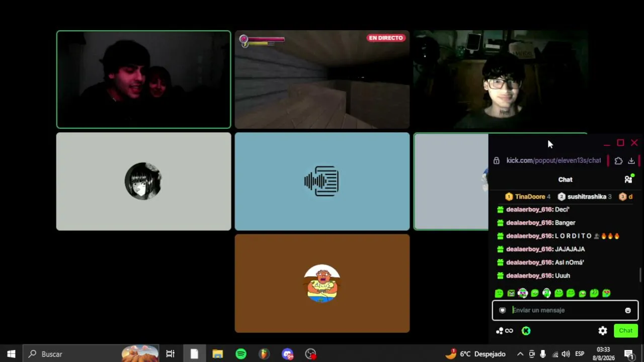Open the browser extensions puzzle icon
The width and height of the screenshot is (644, 362).
click(618, 161)
